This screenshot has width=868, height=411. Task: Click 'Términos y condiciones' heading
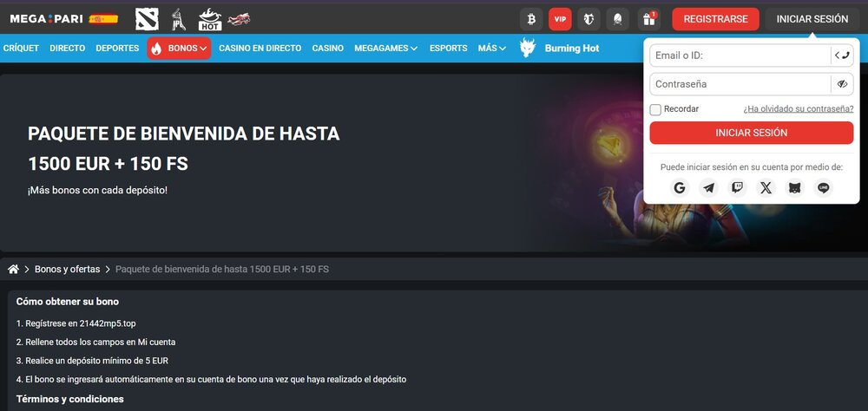click(x=69, y=399)
